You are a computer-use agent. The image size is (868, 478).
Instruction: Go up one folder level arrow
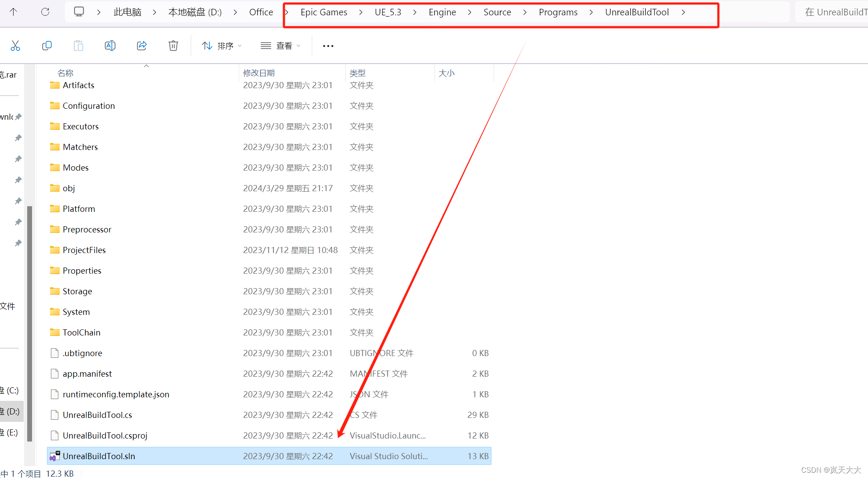14,12
